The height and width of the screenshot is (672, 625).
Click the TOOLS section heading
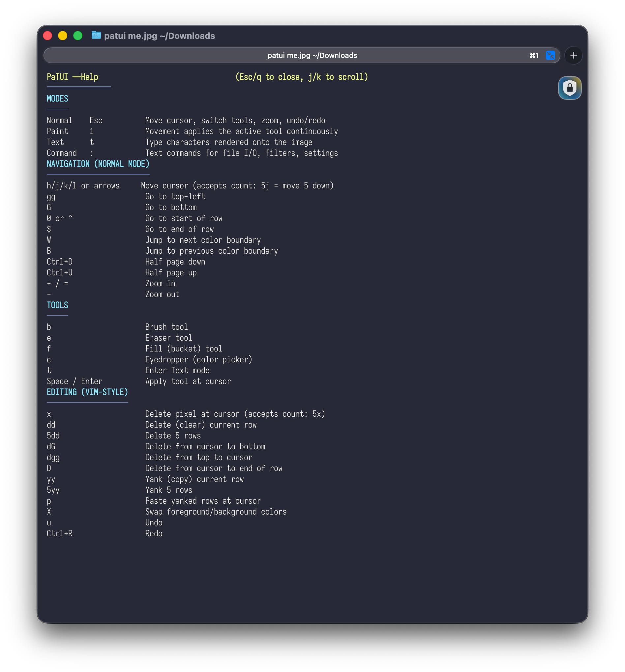click(57, 305)
